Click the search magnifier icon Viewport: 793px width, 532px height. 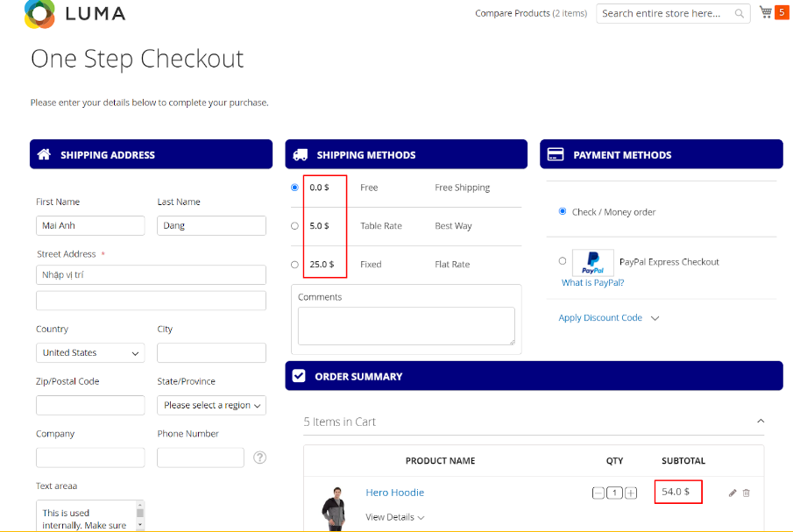pos(740,13)
